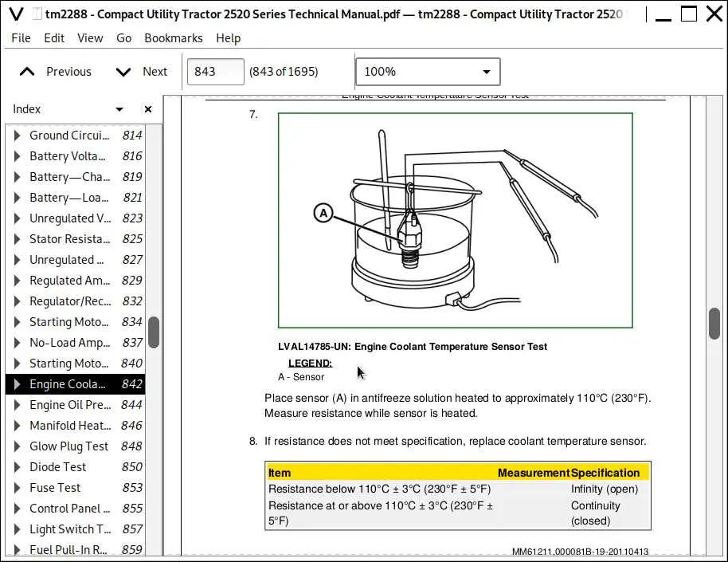The height and width of the screenshot is (562, 728).
Task: Click the Previous page up-arrow icon
Action: point(27,72)
